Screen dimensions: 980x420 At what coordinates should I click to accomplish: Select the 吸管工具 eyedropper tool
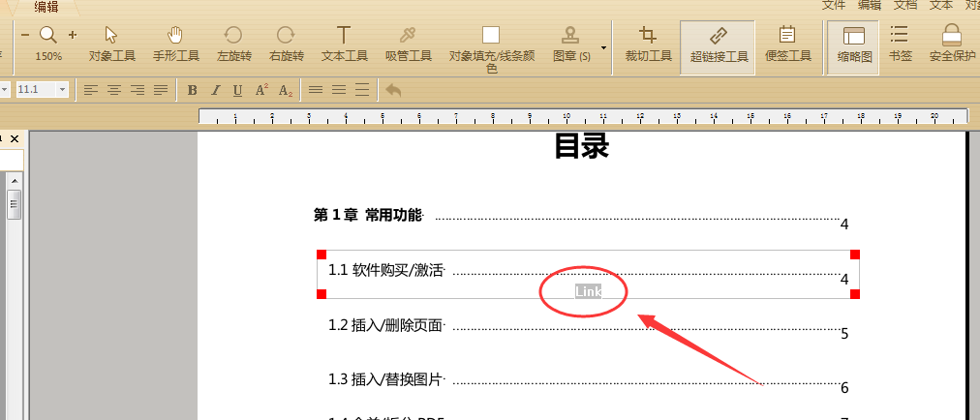(408, 45)
